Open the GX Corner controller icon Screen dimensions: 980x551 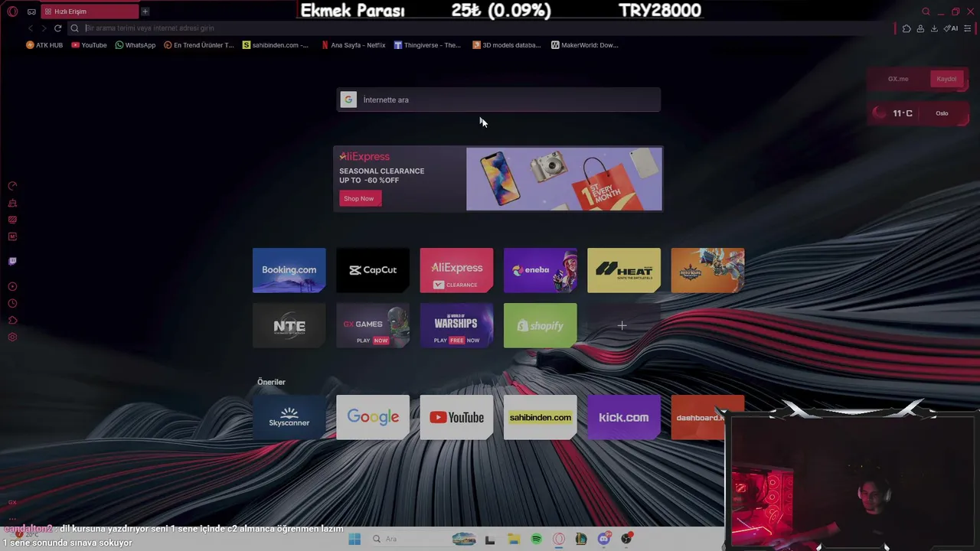(31, 11)
